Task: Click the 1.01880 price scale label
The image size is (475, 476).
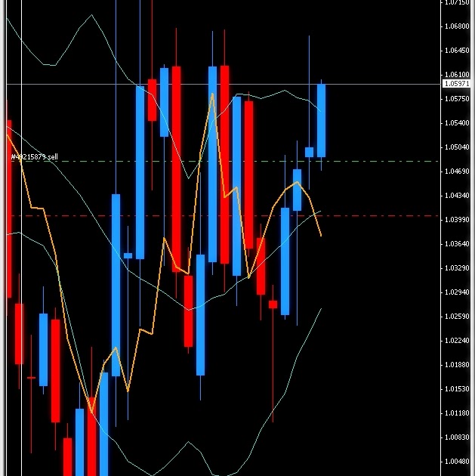Action: point(457,365)
